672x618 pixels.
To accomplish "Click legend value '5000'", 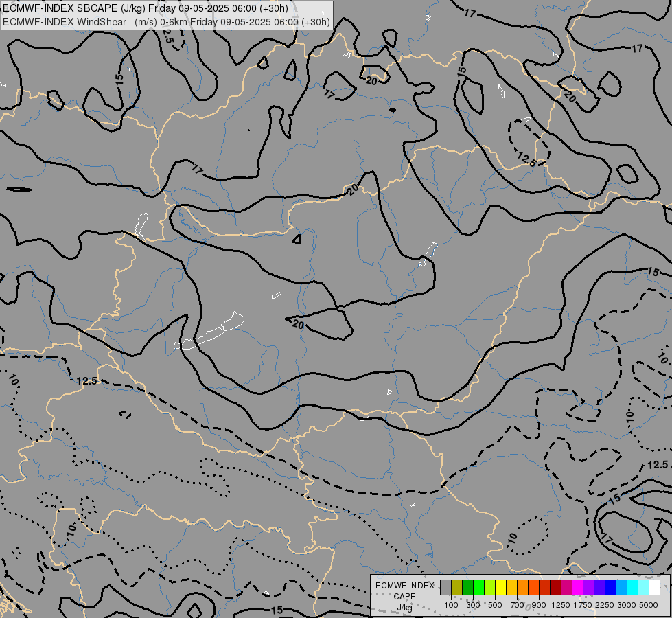I will click(649, 605).
